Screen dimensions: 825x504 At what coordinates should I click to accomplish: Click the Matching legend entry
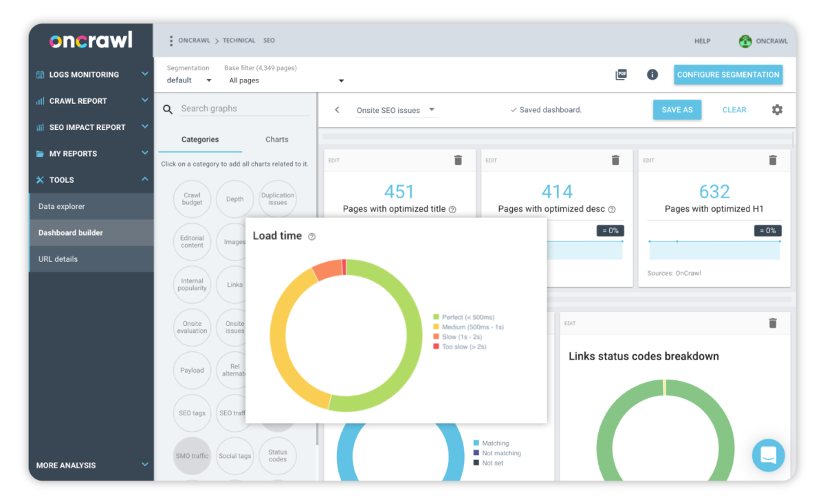click(491, 443)
